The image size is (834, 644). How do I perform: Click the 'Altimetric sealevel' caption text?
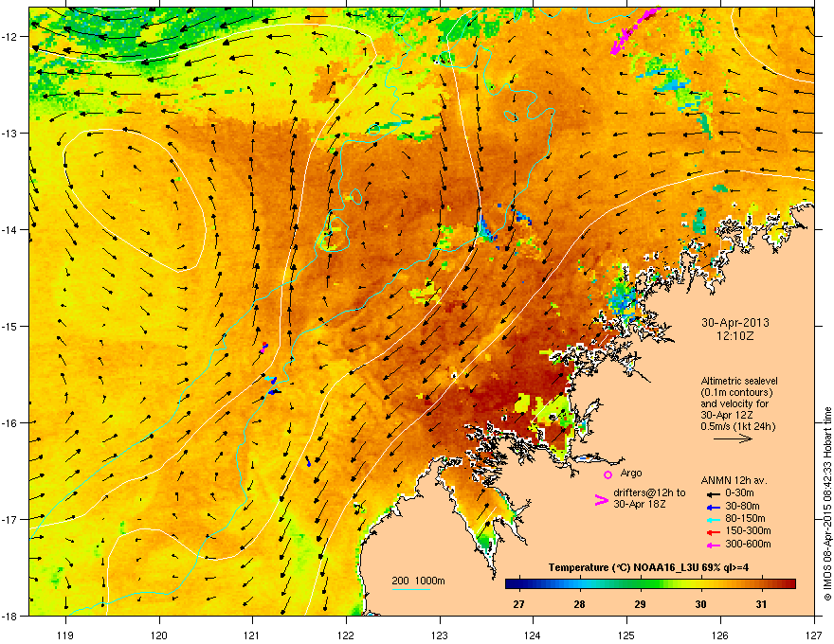click(x=739, y=381)
